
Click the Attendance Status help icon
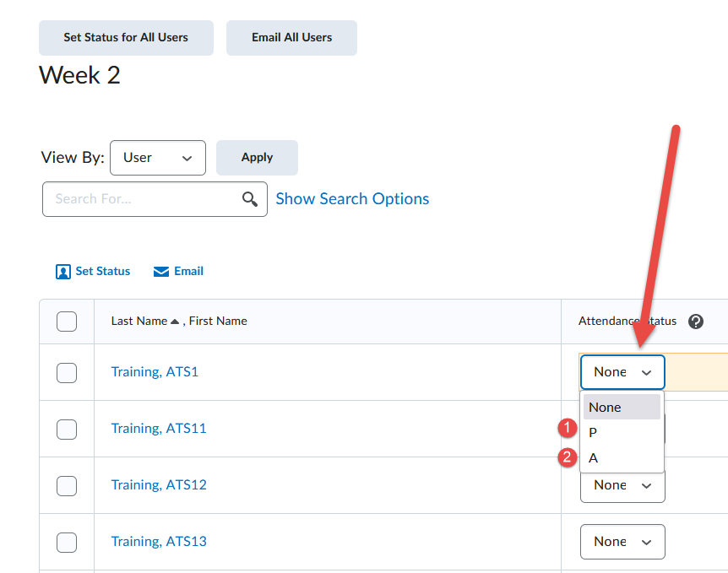tap(696, 322)
